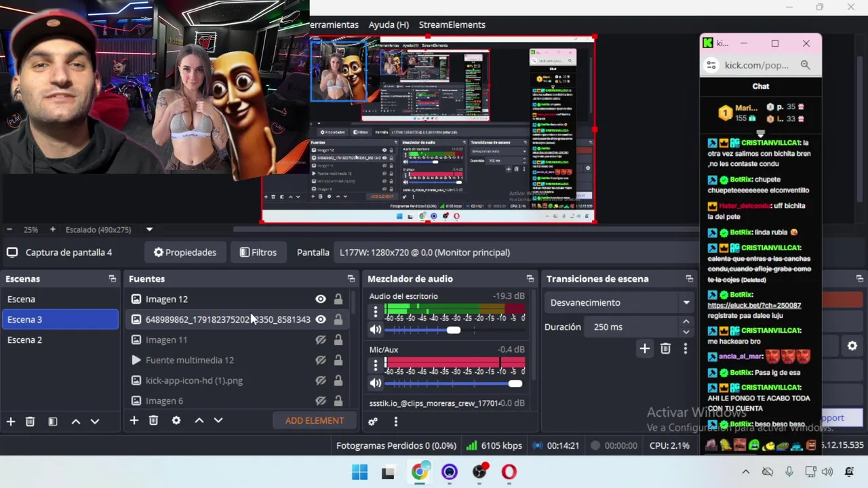Show the Imagen 11 source
Screen dimensions: 868x488
click(x=321, y=340)
